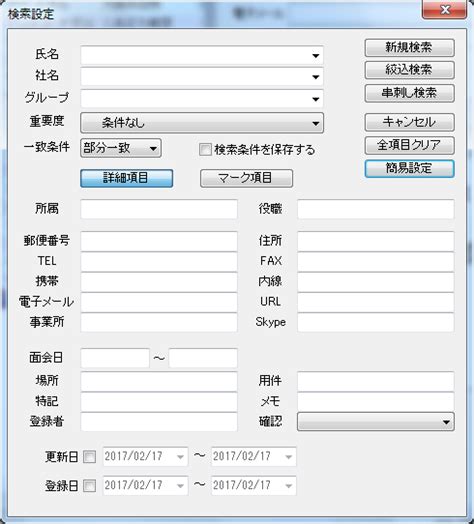The image size is (474, 524).
Task: Tick the 登録日 checkbox
Action: point(90,486)
